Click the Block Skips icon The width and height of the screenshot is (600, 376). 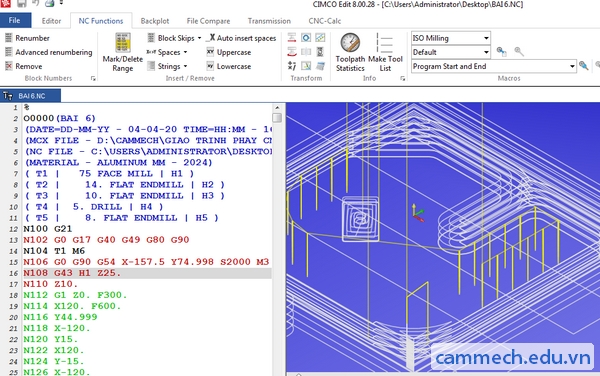(x=151, y=38)
